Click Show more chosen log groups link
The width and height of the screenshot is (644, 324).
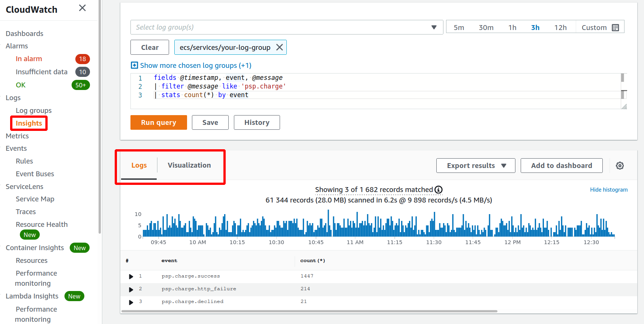196,65
